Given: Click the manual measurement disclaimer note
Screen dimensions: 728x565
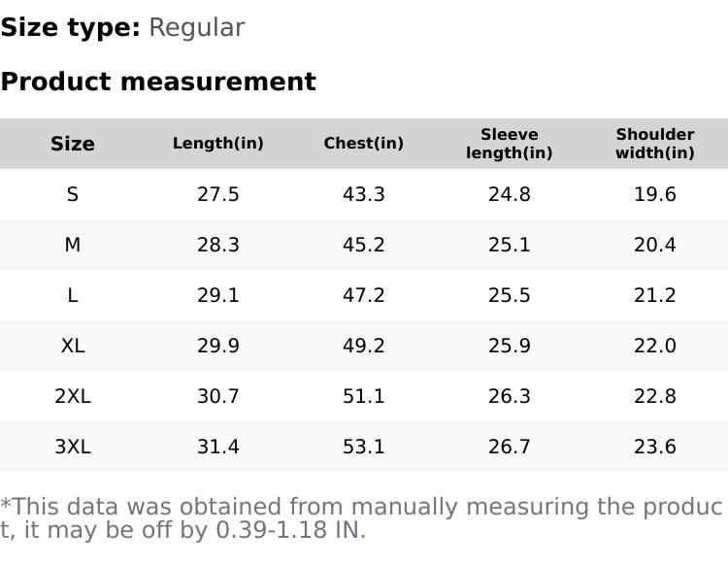Looking at the screenshot, I should [x=361, y=518].
